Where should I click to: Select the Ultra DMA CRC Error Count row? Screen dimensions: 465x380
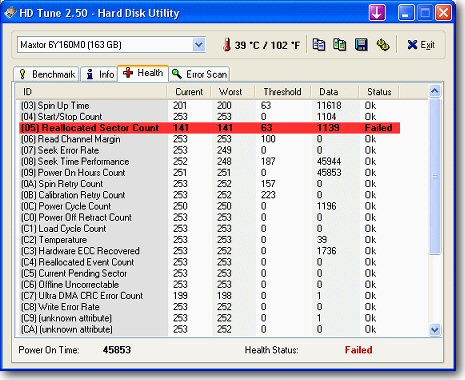point(210,296)
